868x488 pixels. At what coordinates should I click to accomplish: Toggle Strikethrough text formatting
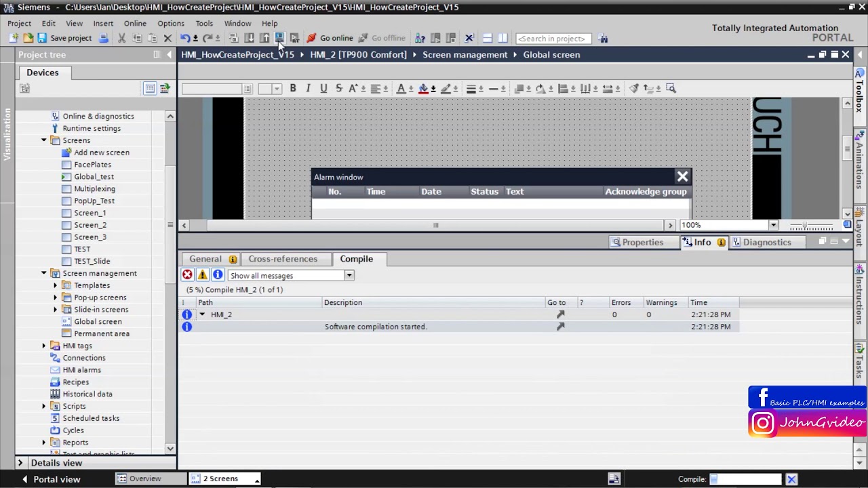pos(339,88)
